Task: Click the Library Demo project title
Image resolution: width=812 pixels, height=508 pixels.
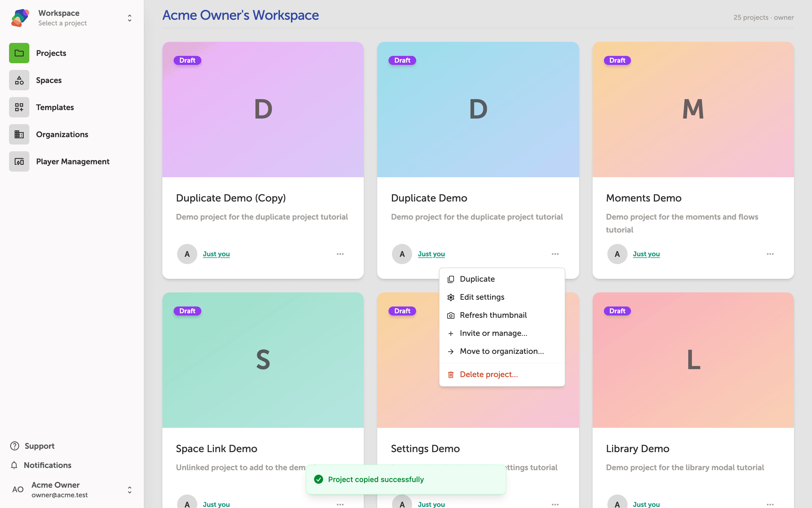Action: click(x=637, y=448)
